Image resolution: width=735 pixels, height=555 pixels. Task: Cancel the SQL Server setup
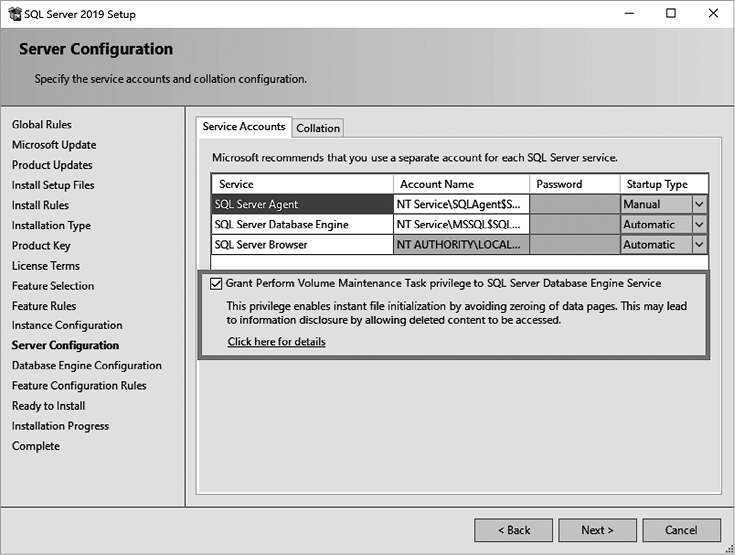[681, 530]
